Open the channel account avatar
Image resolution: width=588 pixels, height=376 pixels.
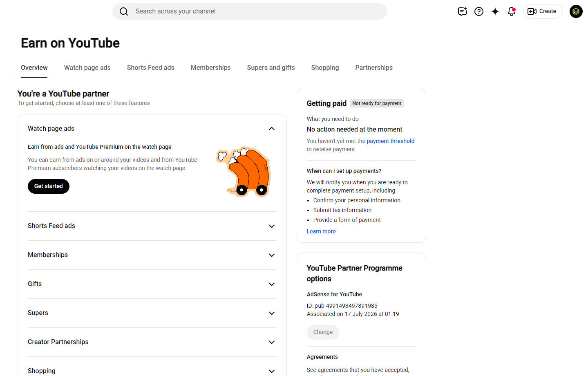click(x=576, y=11)
